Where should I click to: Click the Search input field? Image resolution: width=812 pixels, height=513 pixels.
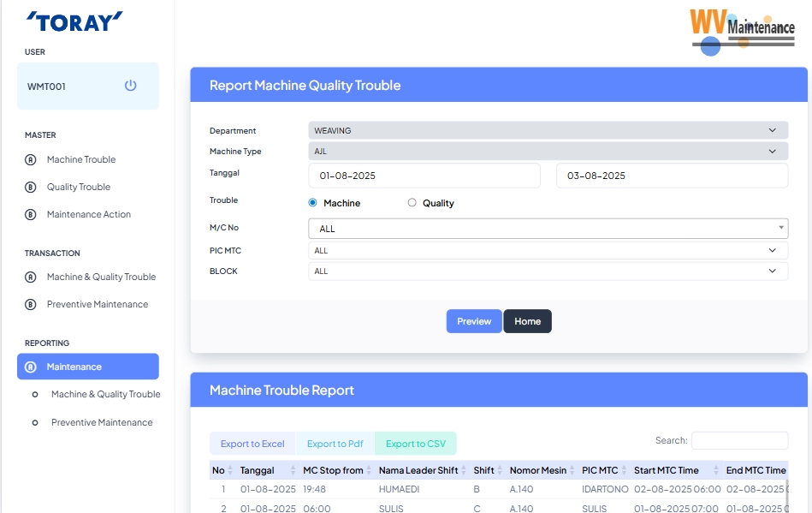[x=739, y=440]
